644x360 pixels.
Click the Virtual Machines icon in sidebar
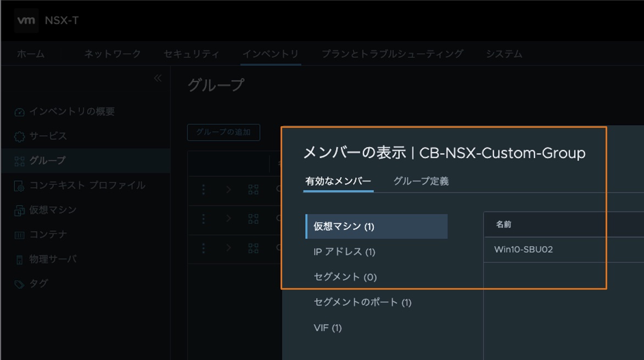[x=20, y=210]
